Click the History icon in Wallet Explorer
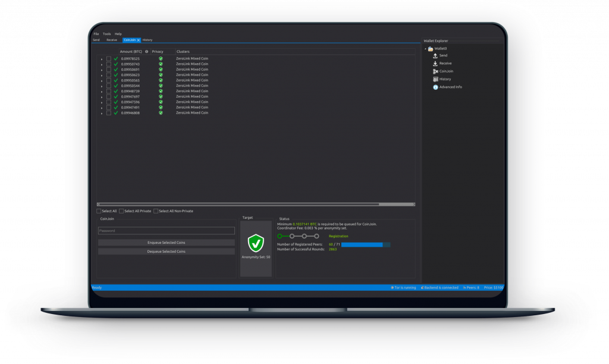The image size is (609, 364). [435, 79]
